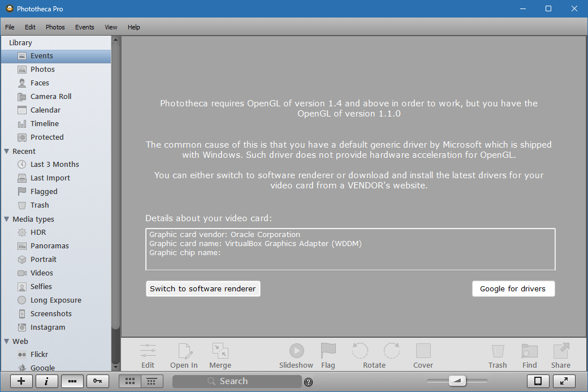Switch to detailed grid view mode
588x392 pixels.
coord(152,381)
